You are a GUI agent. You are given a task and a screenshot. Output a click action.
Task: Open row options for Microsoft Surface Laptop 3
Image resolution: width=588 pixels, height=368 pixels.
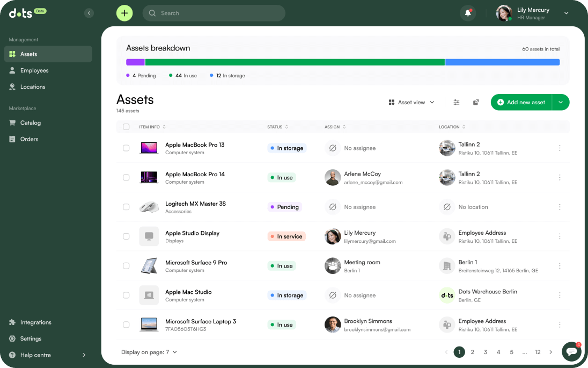click(560, 324)
